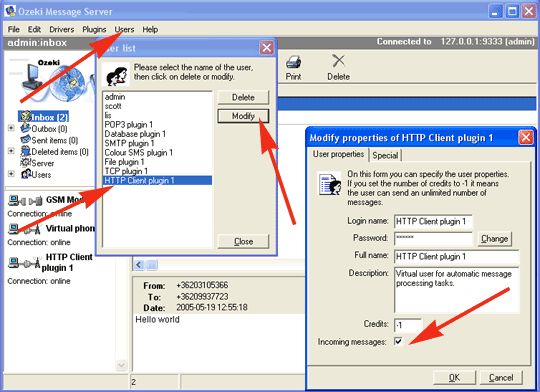Click the user properties form icon
This screenshot has height=392, width=540.
329,184
